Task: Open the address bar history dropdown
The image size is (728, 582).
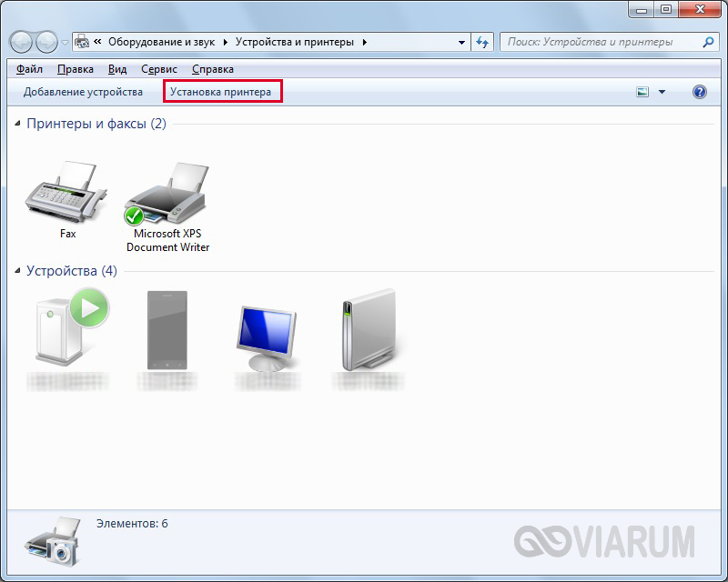Action: point(460,41)
